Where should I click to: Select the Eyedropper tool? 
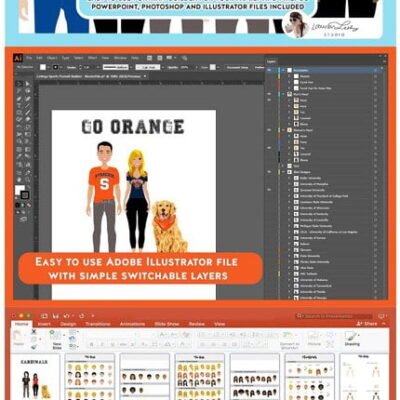19,157
